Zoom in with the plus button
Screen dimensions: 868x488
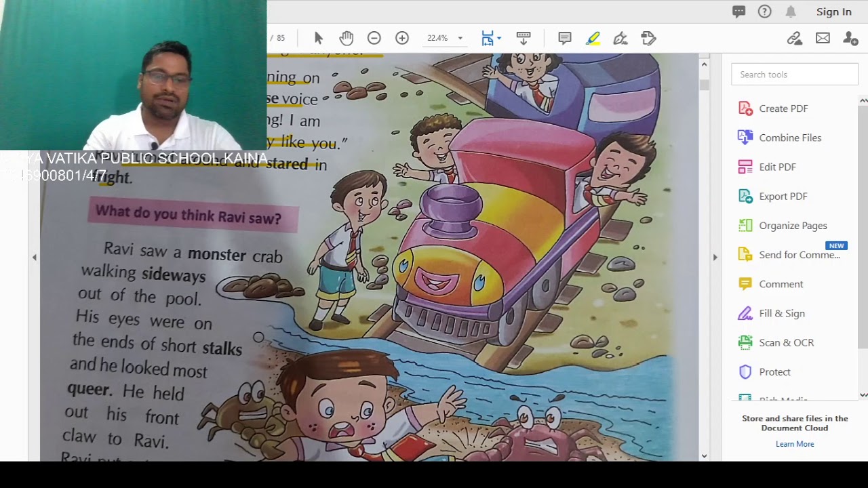pyautogui.click(x=402, y=39)
